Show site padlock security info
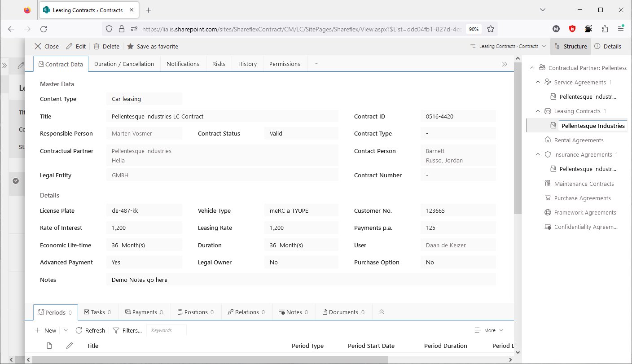This screenshot has height=364, width=632. (x=121, y=29)
